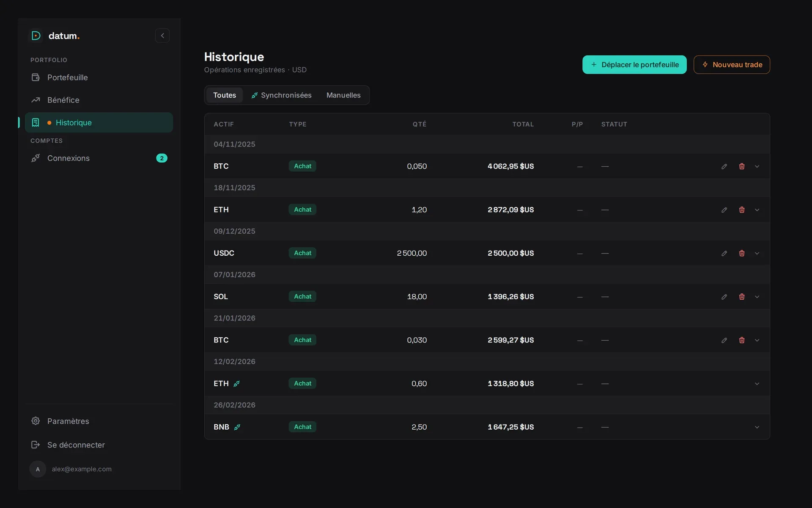Click the TOTAL column header
This screenshot has height=508, width=812.
[x=523, y=124]
